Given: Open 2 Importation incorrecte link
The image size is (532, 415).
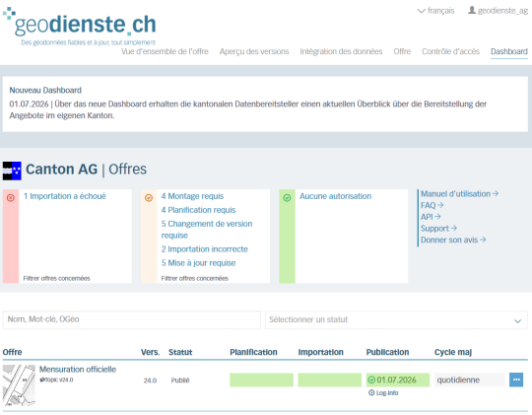Looking at the screenshot, I should click(205, 249).
